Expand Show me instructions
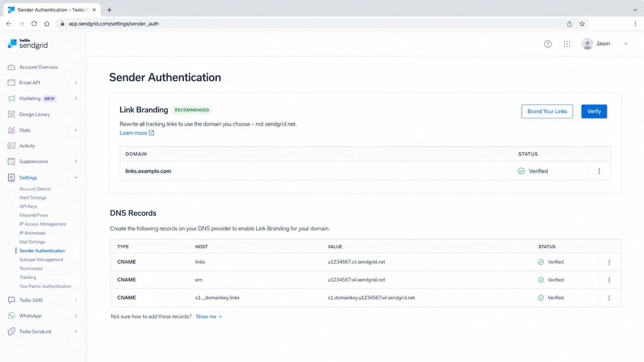The image size is (644, 362). point(209,317)
